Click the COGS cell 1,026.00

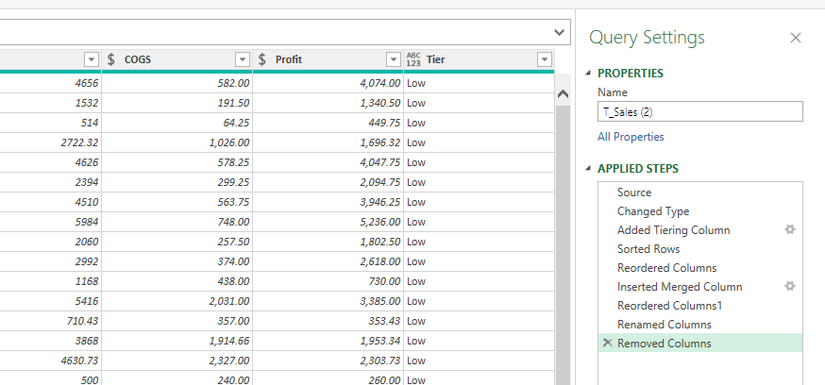point(177,143)
